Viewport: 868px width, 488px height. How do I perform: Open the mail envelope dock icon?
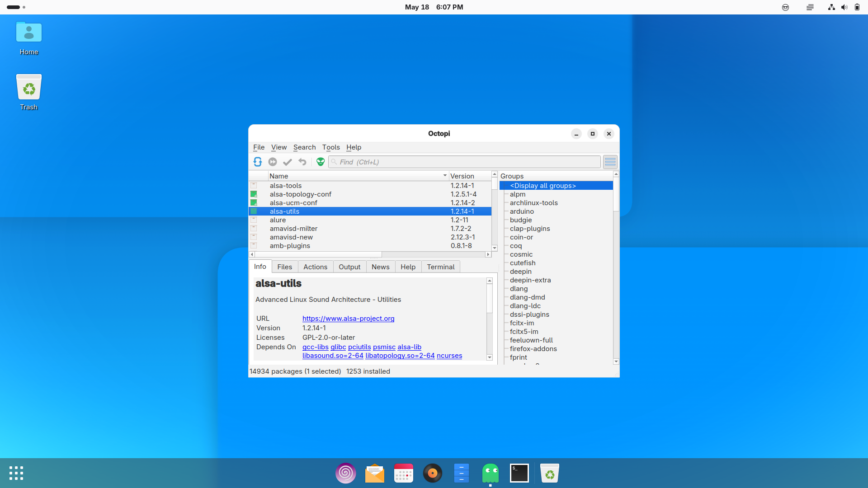pos(375,473)
